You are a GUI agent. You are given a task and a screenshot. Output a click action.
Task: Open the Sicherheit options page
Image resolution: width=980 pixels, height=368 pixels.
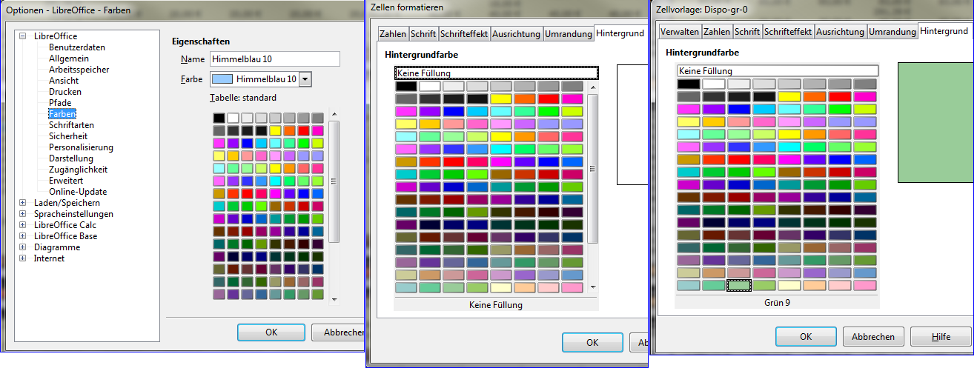(x=68, y=136)
